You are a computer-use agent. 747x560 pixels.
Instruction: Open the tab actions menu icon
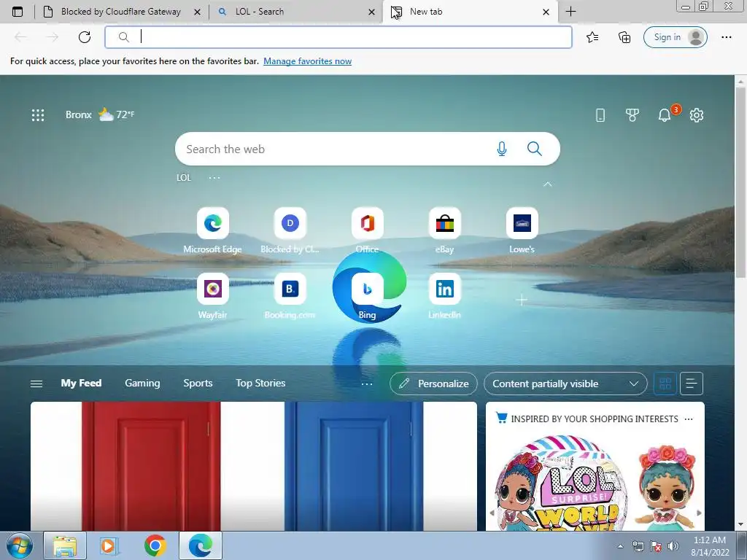(18, 12)
